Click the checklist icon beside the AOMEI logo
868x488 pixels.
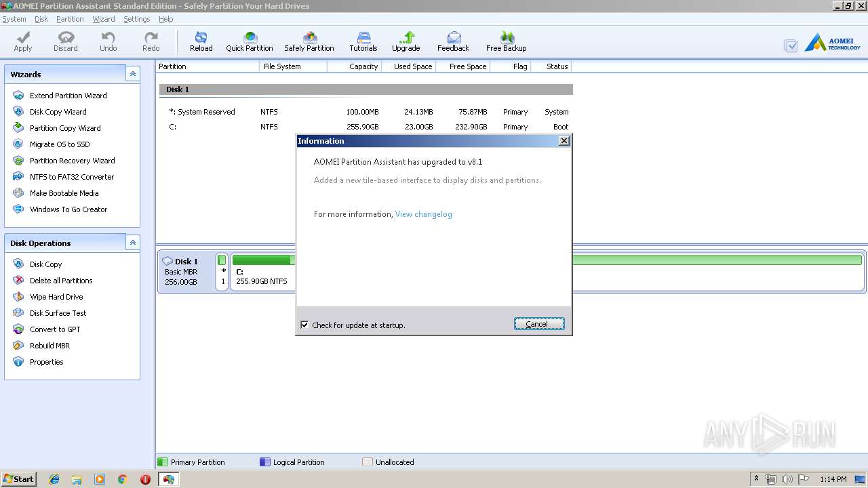point(791,45)
